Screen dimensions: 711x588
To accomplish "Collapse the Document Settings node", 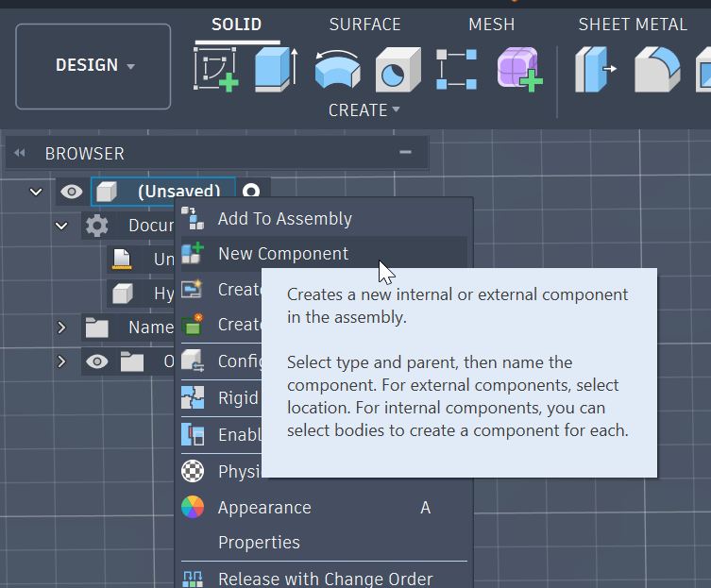I will pyautogui.click(x=61, y=226).
